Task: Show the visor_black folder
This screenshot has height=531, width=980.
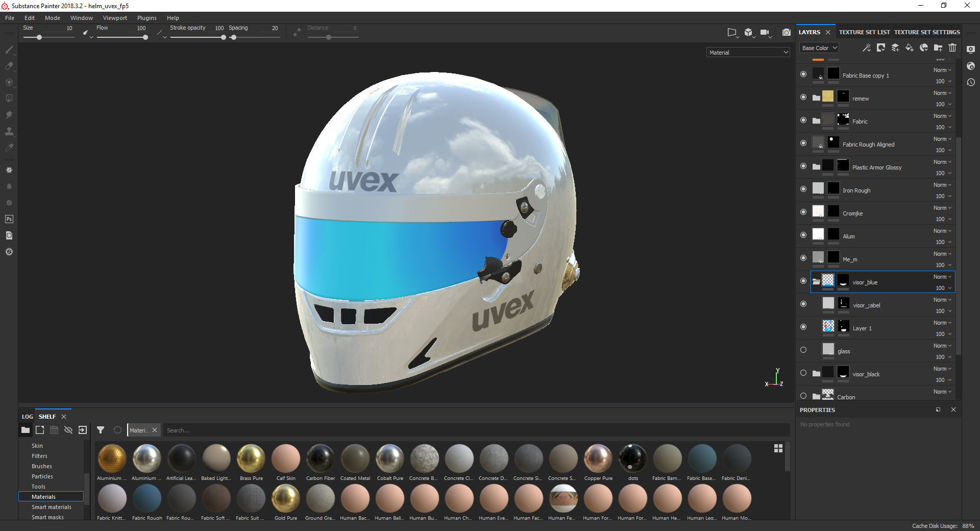Action: [803, 373]
